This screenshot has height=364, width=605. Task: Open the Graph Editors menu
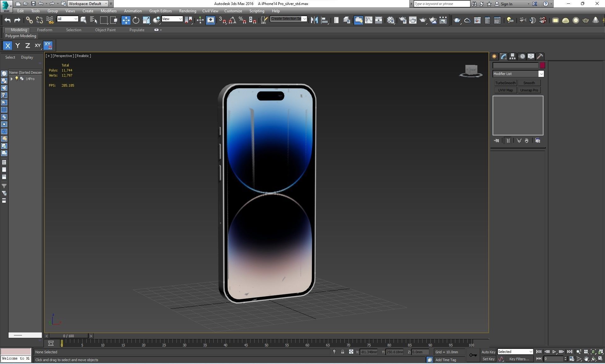point(160,11)
